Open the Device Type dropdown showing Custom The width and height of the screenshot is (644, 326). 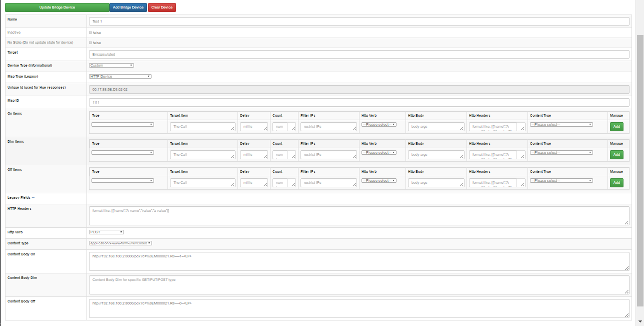[111, 65]
